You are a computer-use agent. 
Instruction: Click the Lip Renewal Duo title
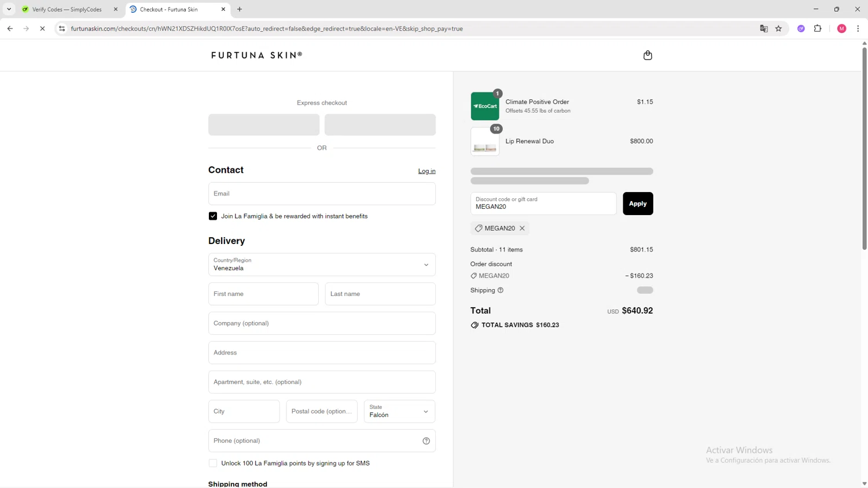[529, 141]
